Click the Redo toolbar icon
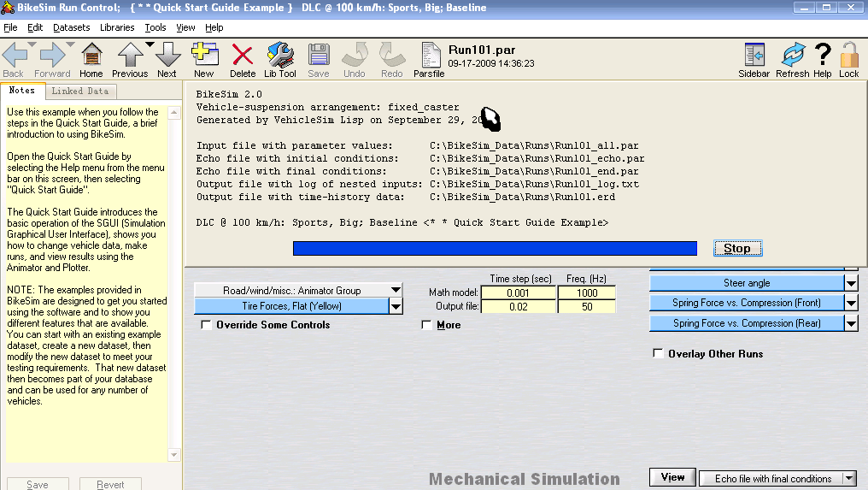Viewport: 868px width, 490px height. [392, 55]
